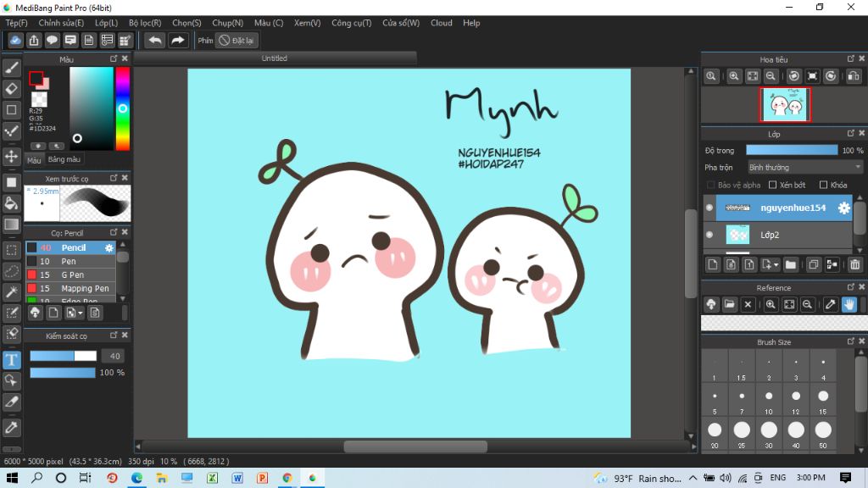
Task: Click the horizontal canvas scrollbar
Action: [x=415, y=446]
